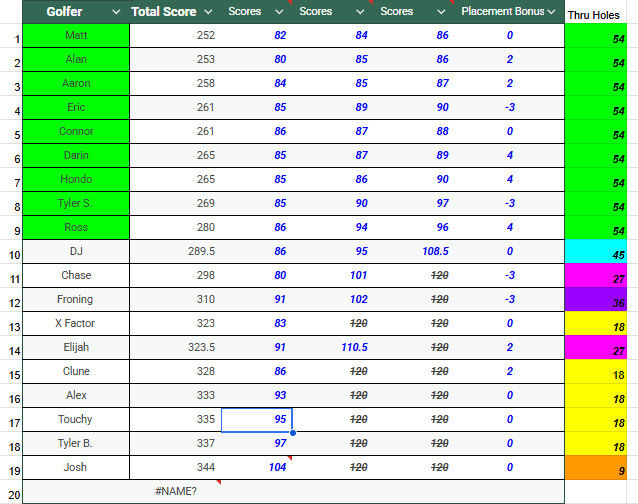The height and width of the screenshot is (504, 638).
Task: Click row number 10 header
Action: click(11, 251)
